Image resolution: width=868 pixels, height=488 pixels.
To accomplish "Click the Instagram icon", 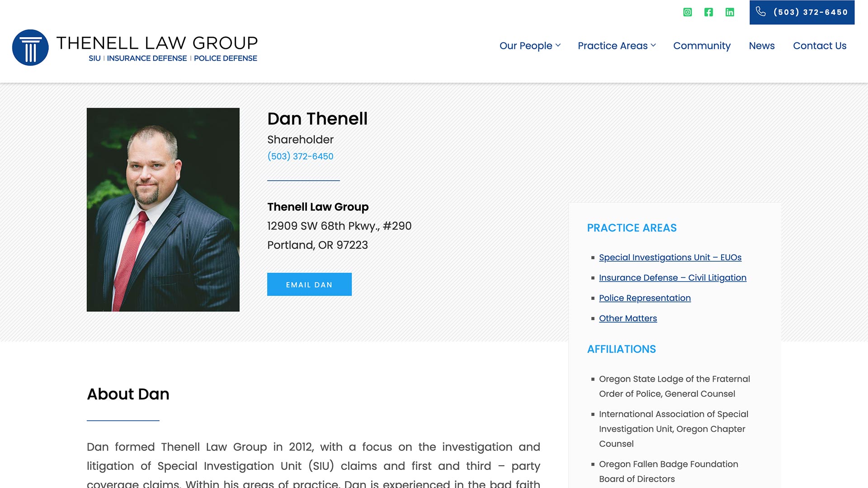I will [687, 12].
